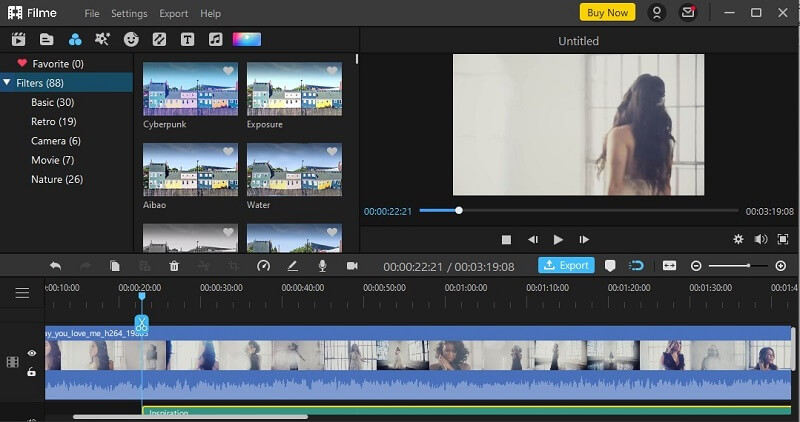Image resolution: width=800 pixels, height=422 pixels.
Task: Collapse the Filters (88) tree arrow
Action: pyautogui.click(x=7, y=83)
